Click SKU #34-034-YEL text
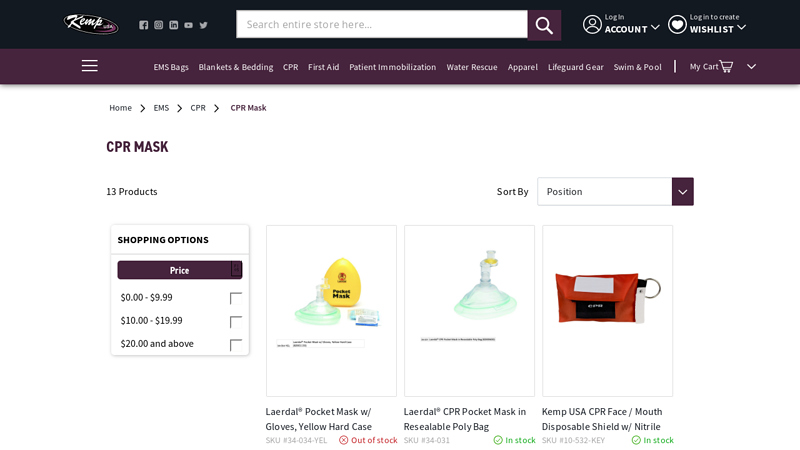Screen dimensions: 800x450 pos(296,440)
